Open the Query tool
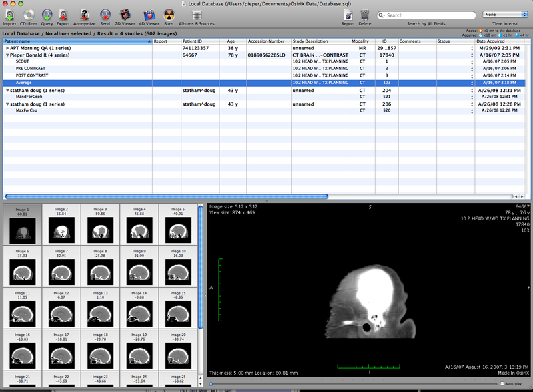 (x=47, y=15)
